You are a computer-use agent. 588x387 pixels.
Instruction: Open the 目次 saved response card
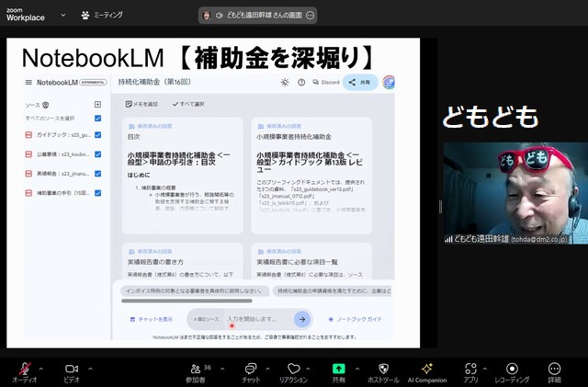tap(182, 176)
